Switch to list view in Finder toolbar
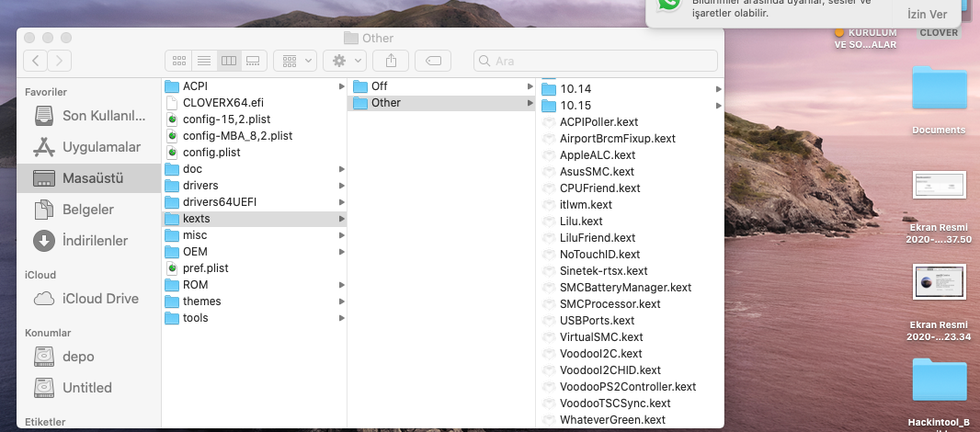 coord(204,61)
